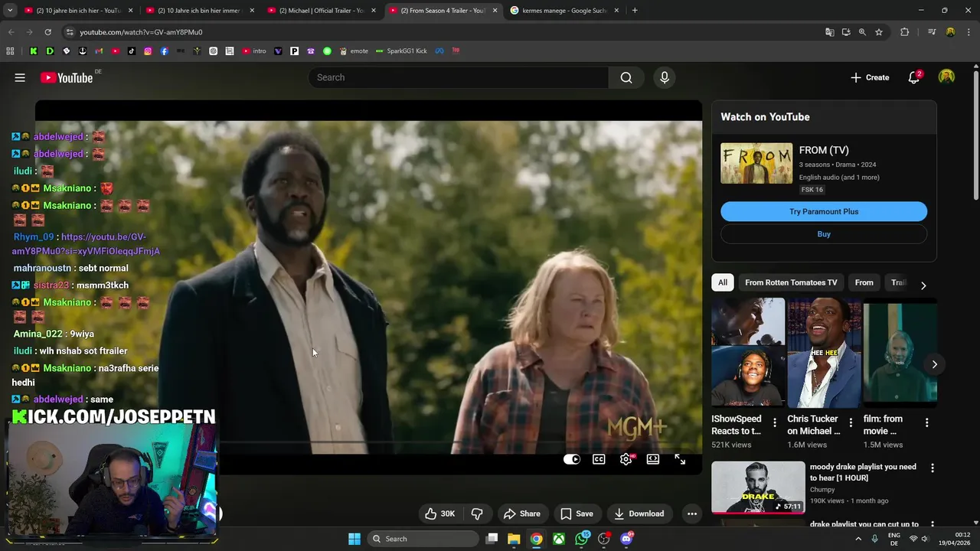Open the intro bookmark
The image size is (980, 551).
click(x=254, y=51)
